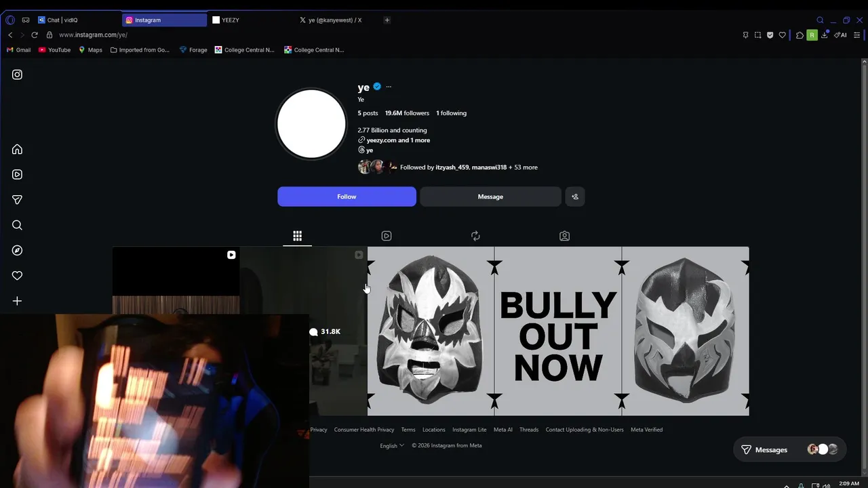Open Explore compass icon
The image size is (868, 488).
click(17, 250)
